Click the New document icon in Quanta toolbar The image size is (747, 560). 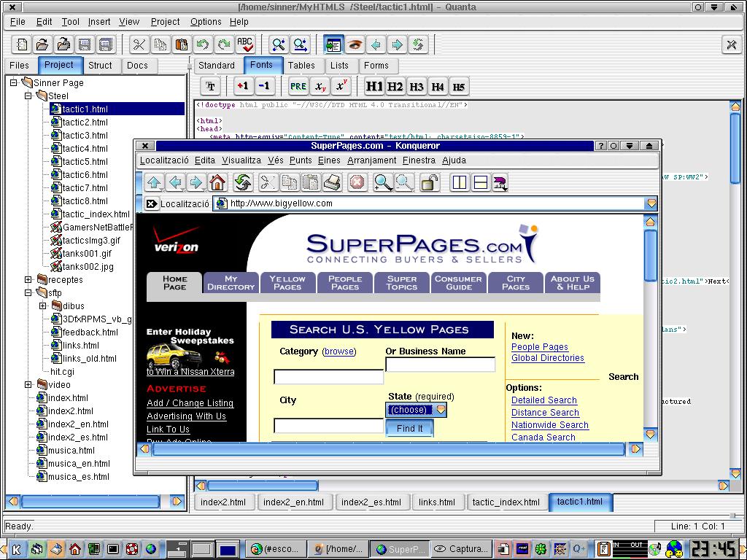coord(21,44)
